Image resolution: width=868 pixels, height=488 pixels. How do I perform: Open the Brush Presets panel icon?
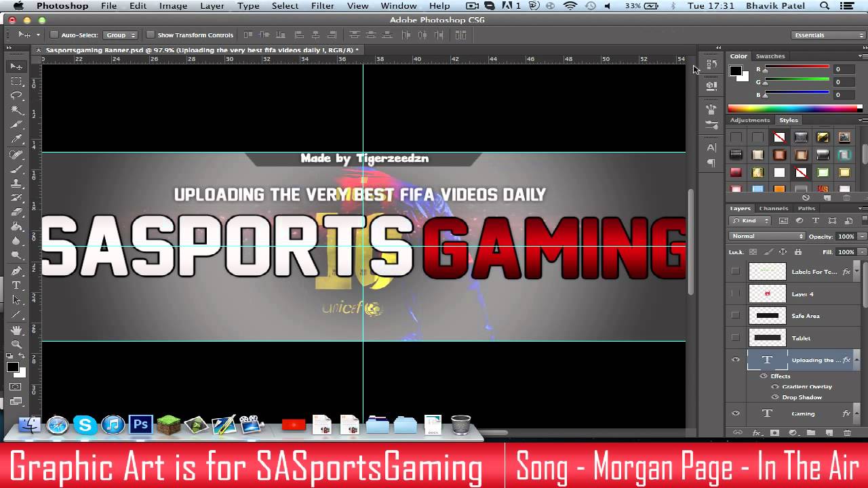[x=711, y=125]
